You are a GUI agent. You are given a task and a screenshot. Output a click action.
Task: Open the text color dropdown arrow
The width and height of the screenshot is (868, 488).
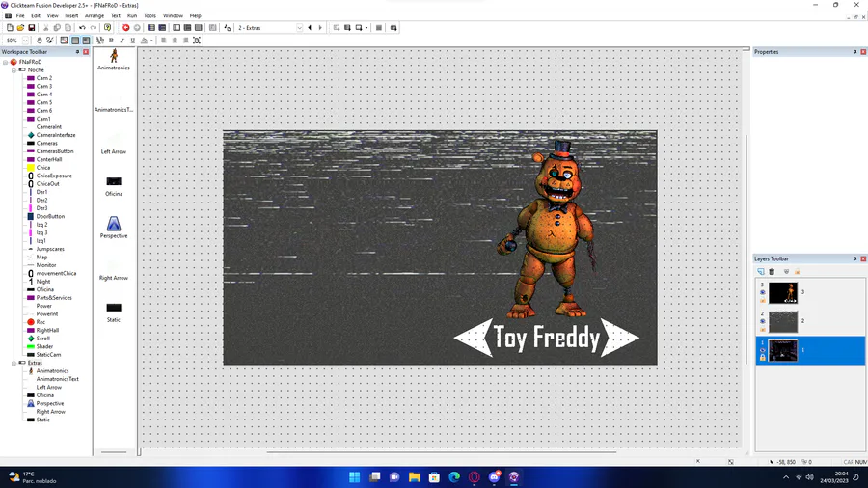pyautogui.click(x=151, y=41)
